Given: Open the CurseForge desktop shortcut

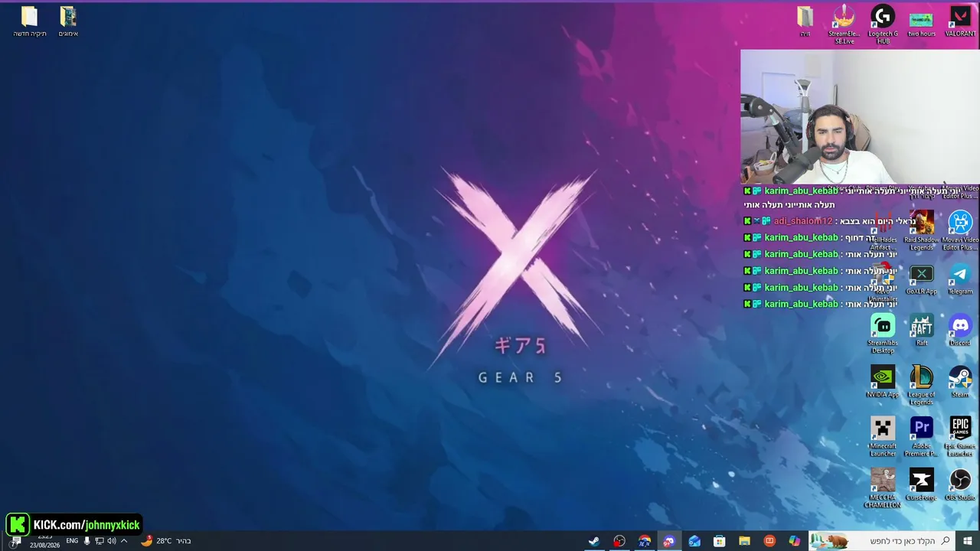Looking at the screenshot, I should click(921, 485).
